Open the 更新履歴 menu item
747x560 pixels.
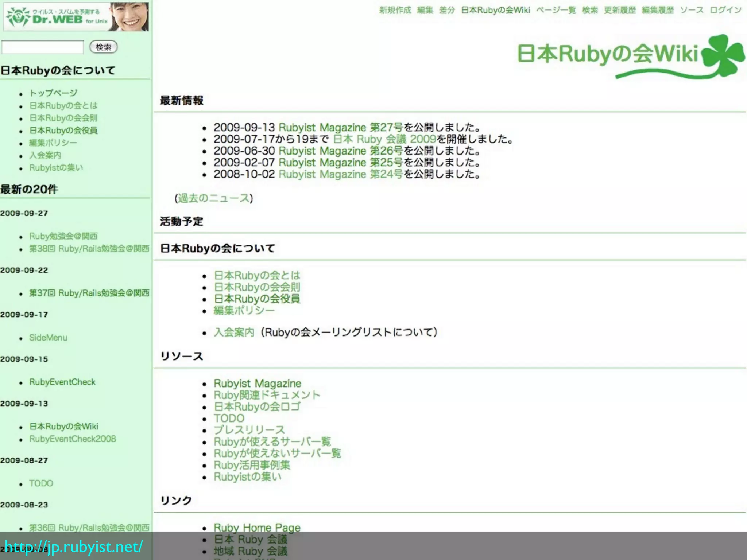point(620,10)
